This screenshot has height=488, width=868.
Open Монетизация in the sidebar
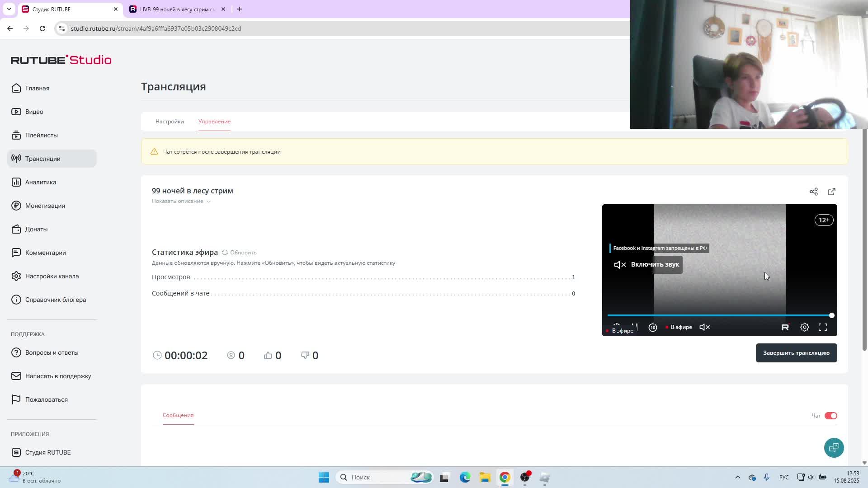point(45,206)
